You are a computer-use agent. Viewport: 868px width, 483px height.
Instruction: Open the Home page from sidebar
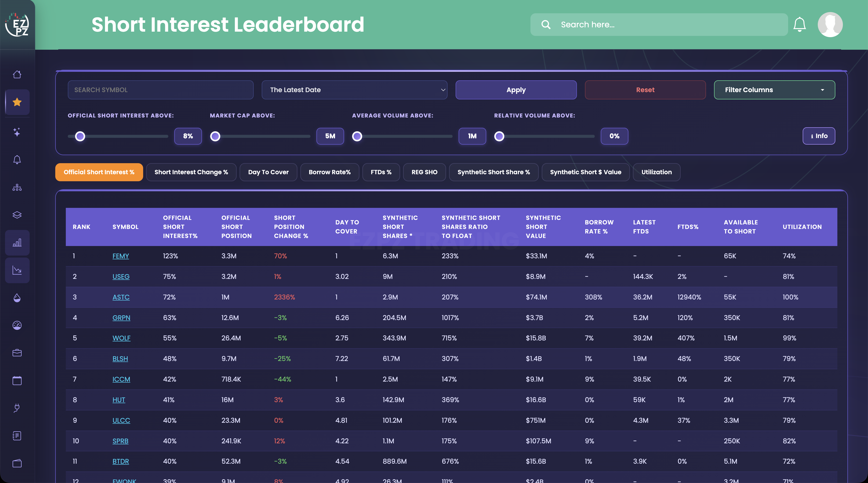click(17, 74)
